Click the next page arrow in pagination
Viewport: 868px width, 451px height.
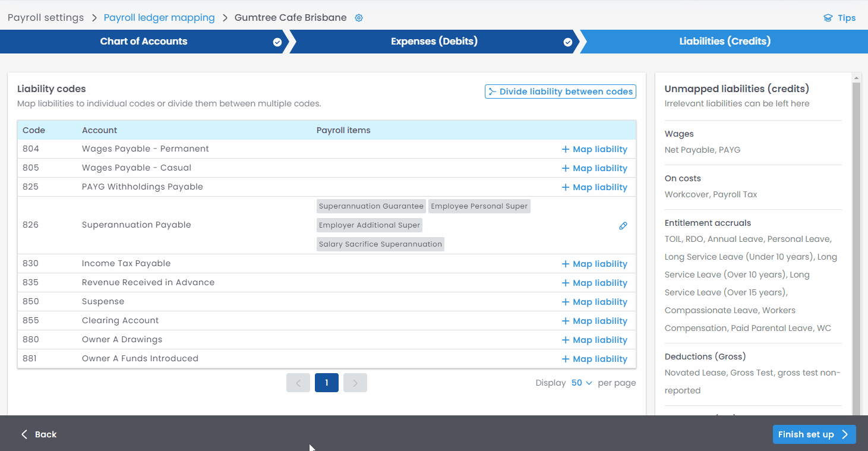point(355,383)
